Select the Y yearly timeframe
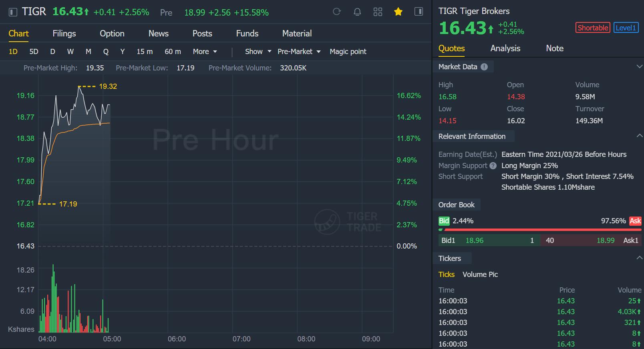 123,52
